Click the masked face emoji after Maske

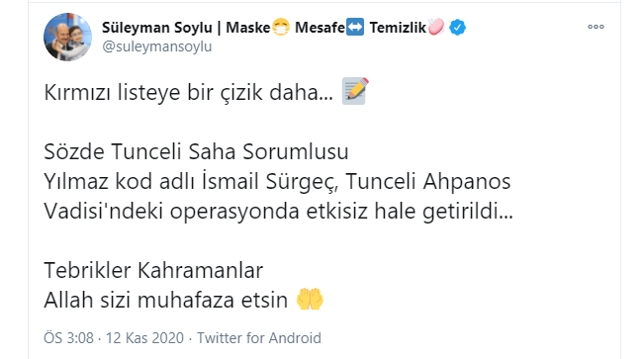click(x=281, y=28)
